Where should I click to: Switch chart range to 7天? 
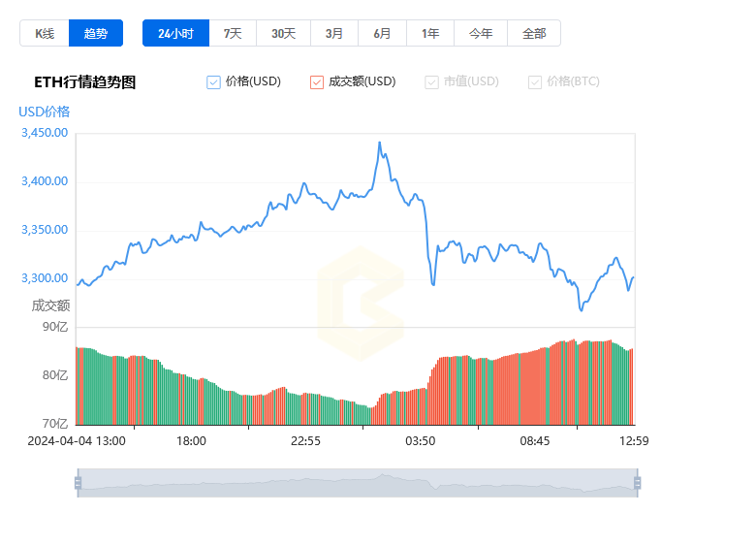233,33
